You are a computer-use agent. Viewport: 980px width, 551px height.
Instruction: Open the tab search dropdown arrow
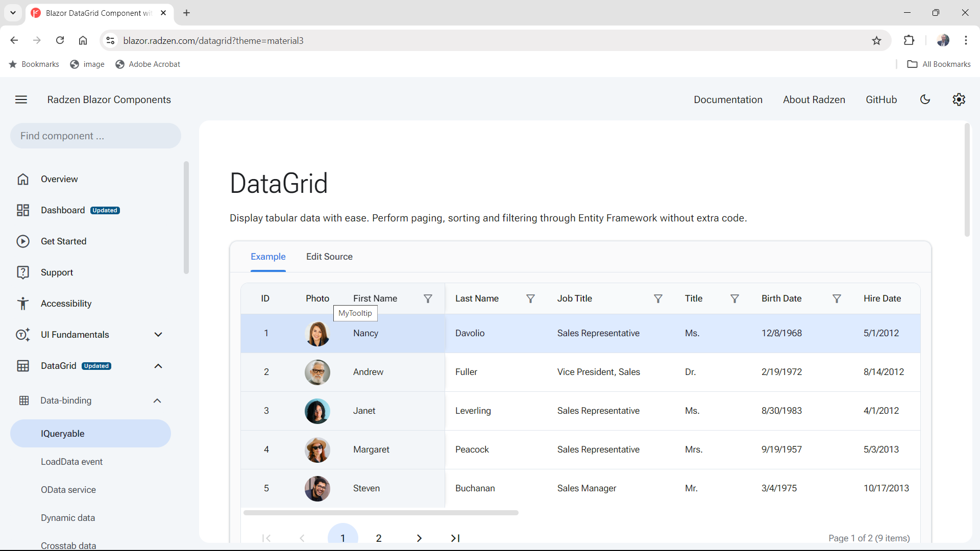click(13, 13)
